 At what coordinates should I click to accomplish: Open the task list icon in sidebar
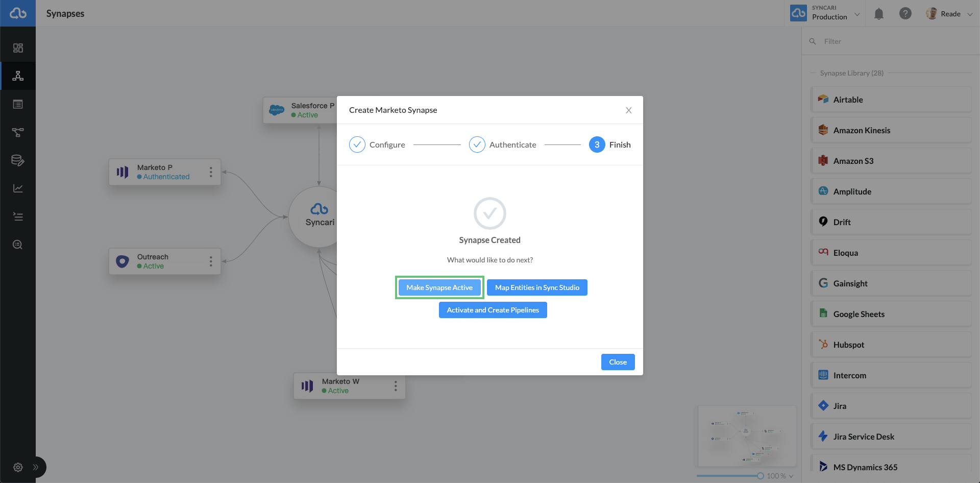tap(18, 216)
